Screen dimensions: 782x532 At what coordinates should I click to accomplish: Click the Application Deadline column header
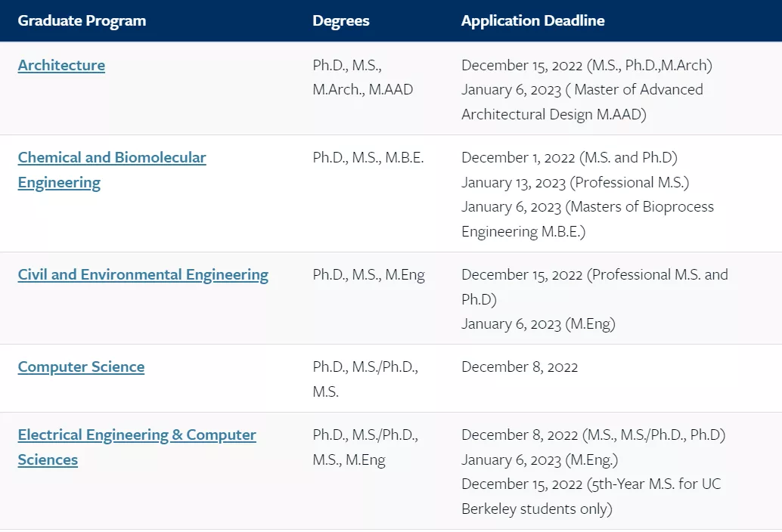532,20
